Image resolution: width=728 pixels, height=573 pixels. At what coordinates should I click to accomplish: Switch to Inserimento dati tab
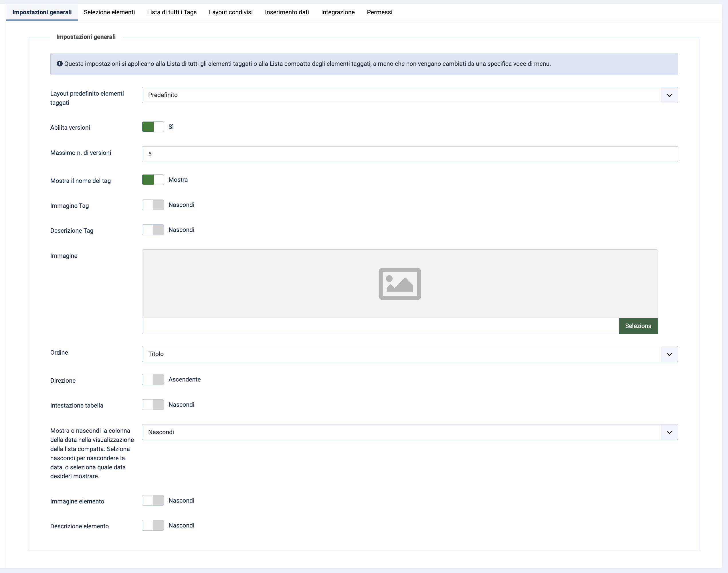tap(287, 12)
